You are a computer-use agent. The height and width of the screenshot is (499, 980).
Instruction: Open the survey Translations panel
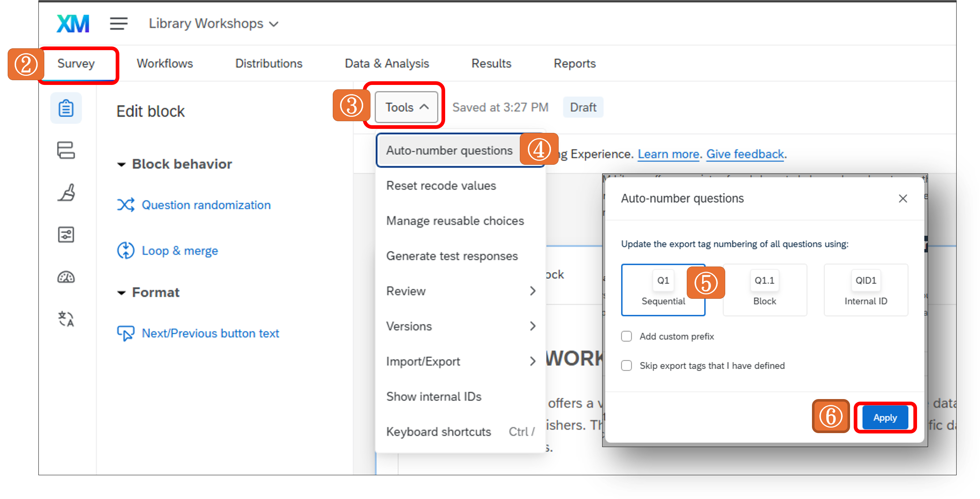pos(66,320)
